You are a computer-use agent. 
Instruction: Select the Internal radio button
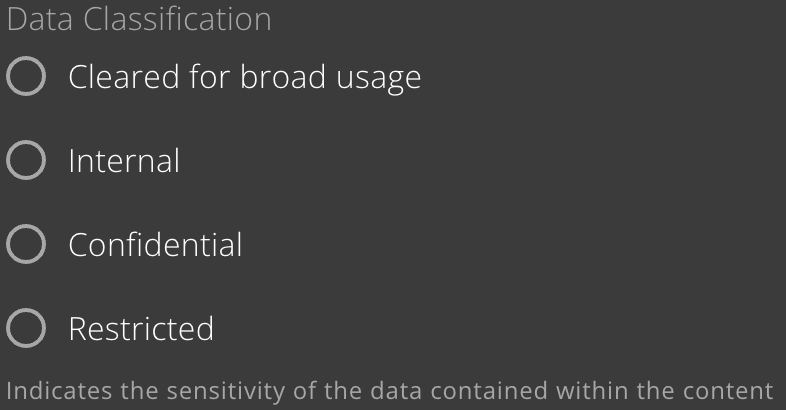(26, 160)
